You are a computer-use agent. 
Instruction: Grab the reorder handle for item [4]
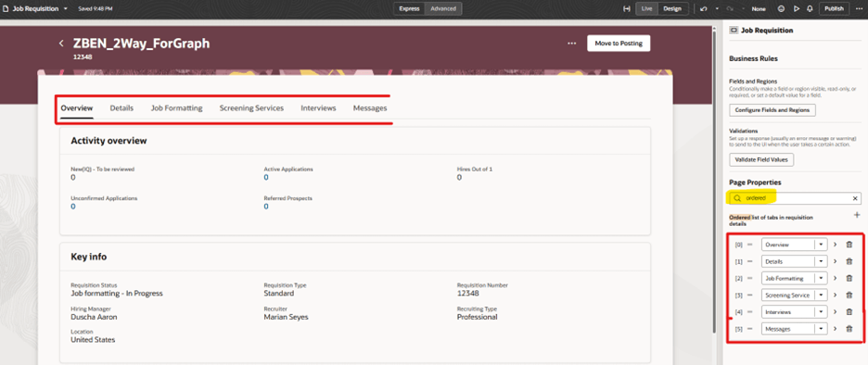tap(750, 312)
